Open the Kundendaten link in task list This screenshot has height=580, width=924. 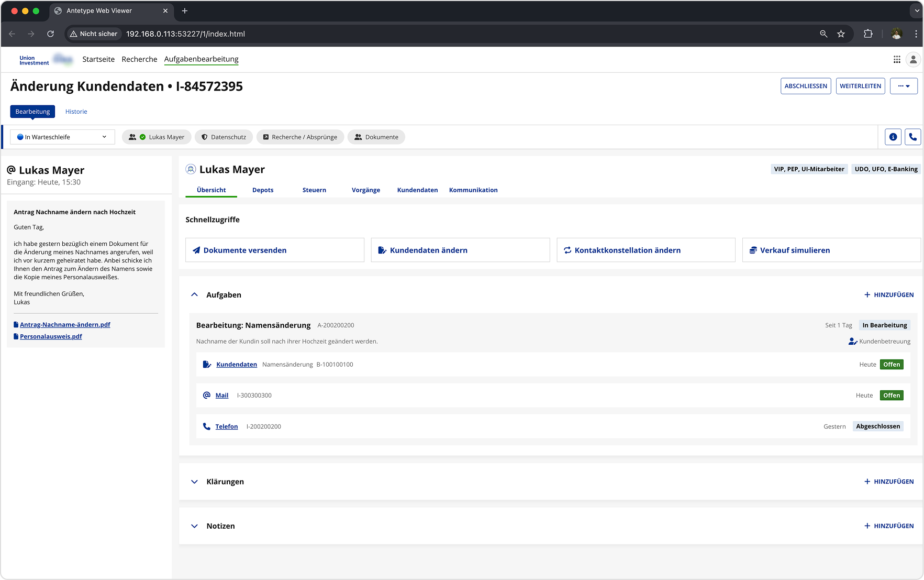click(x=237, y=365)
